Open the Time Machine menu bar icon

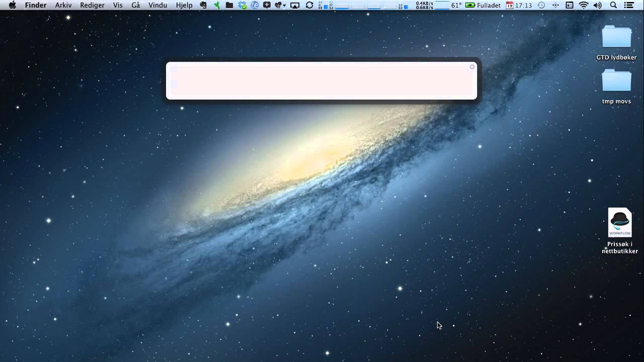(541, 5)
